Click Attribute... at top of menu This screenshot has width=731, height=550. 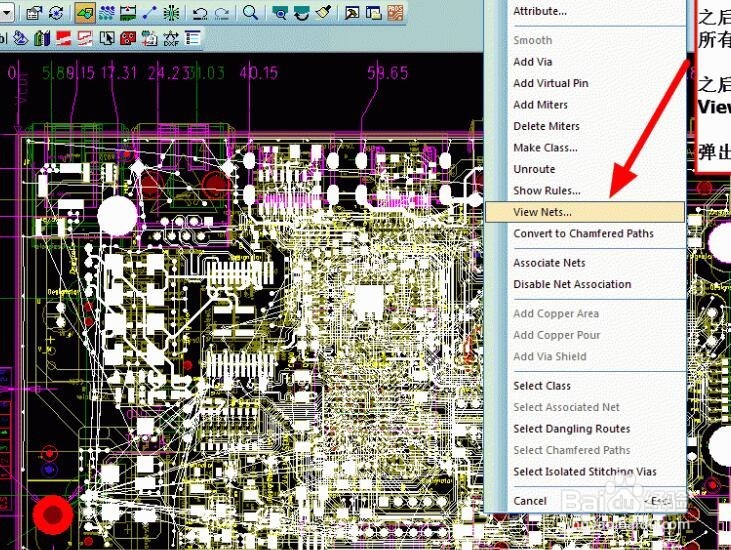click(540, 11)
